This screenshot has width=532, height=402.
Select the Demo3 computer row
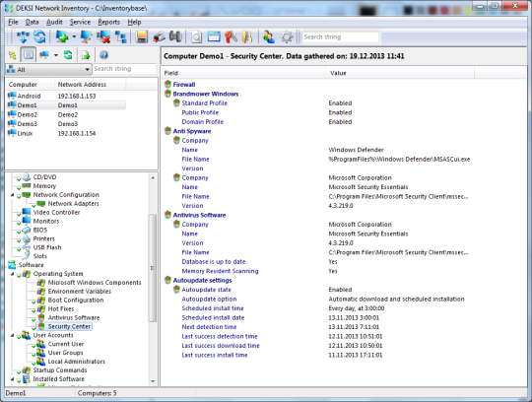[67, 124]
